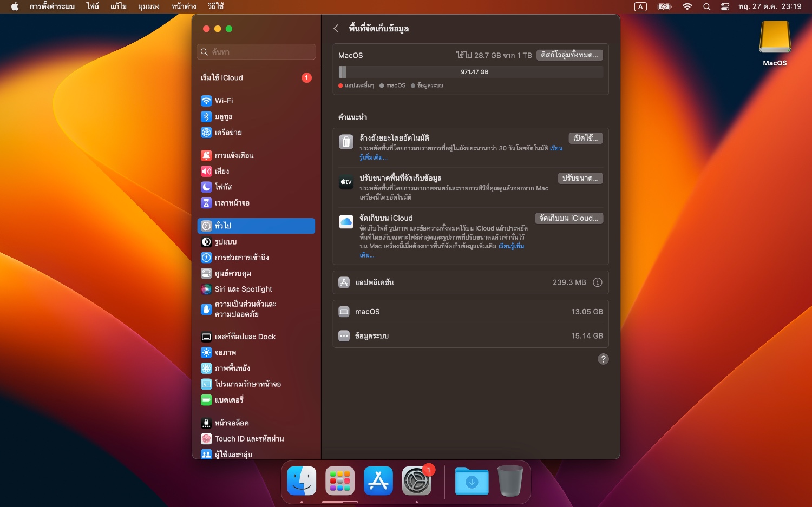Open Launchpad from the Dock

tap(340, 480)
